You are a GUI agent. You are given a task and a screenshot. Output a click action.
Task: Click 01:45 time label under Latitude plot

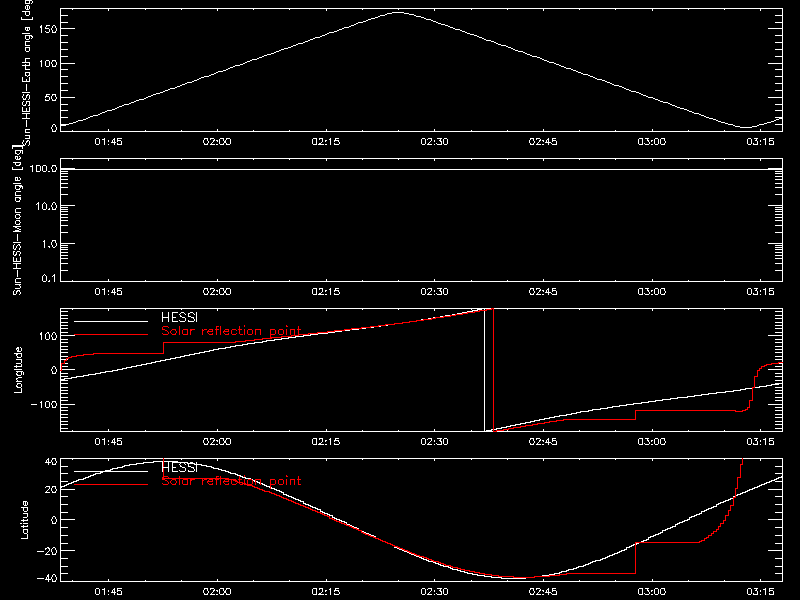[x=108, y=592]
